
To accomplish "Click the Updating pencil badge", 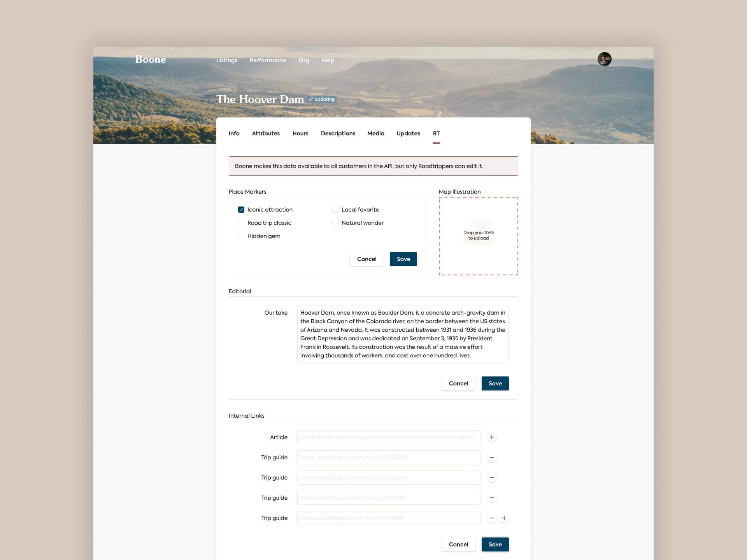I will (322, 99).
